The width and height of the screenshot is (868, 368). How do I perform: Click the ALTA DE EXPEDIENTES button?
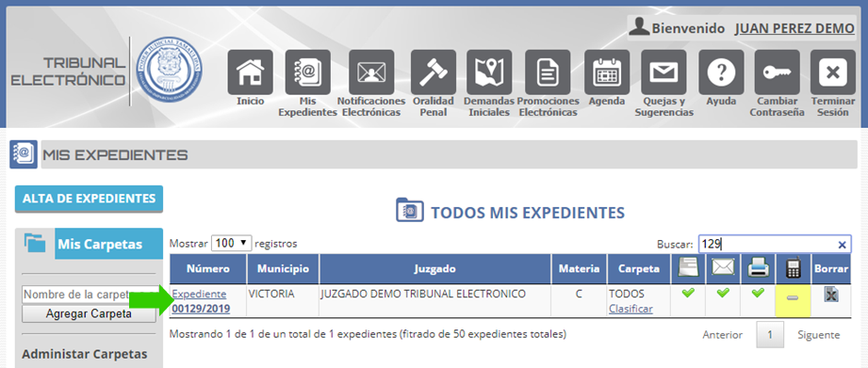90,199
